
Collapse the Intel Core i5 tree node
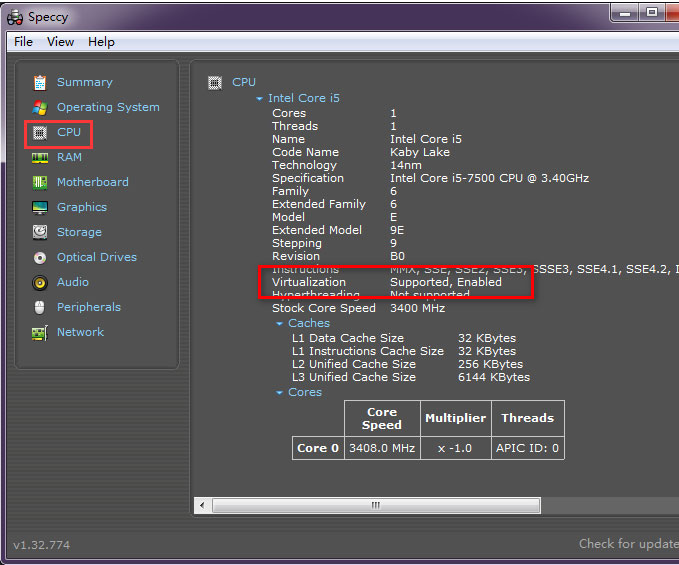coord(260,99)
